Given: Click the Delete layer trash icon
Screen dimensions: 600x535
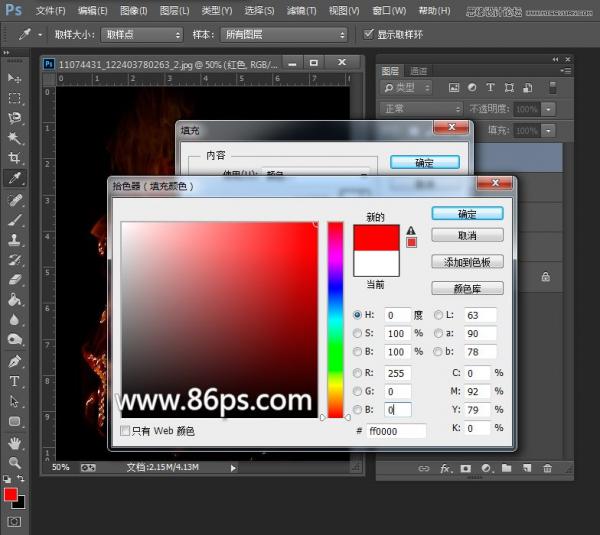Looking at the screenshot, I should click(546, 468).
